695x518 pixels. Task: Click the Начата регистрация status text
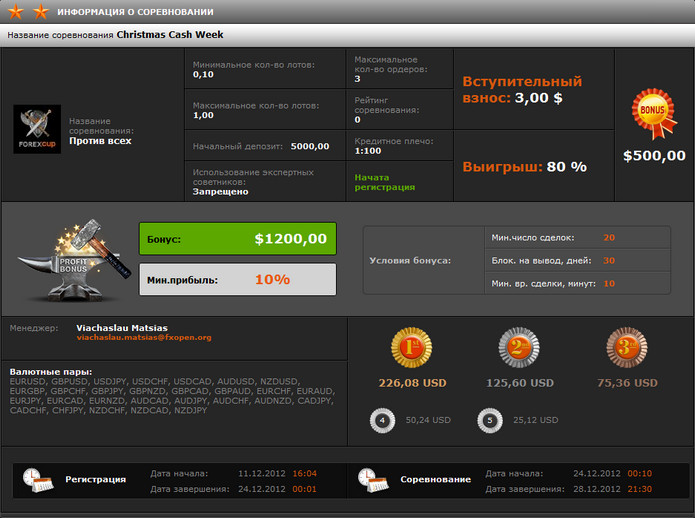[x=386, y=182]
